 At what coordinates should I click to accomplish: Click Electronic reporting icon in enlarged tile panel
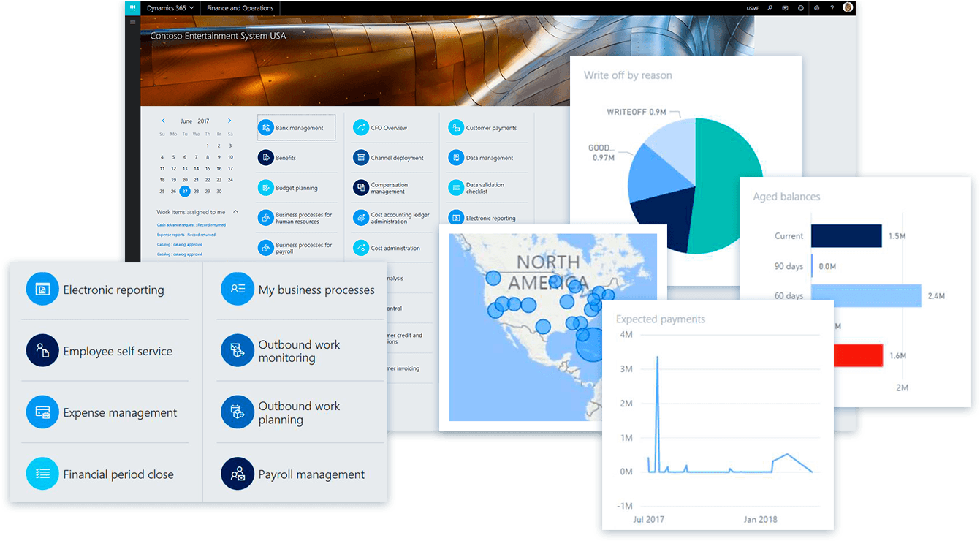pyautogui.click(x=42, y=290)
